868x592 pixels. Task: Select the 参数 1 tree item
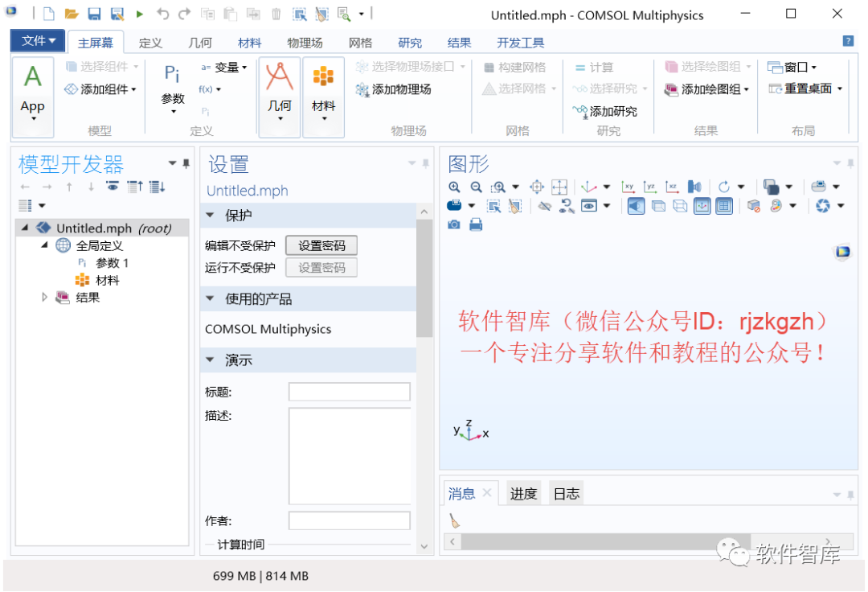[x=103, y=262]
